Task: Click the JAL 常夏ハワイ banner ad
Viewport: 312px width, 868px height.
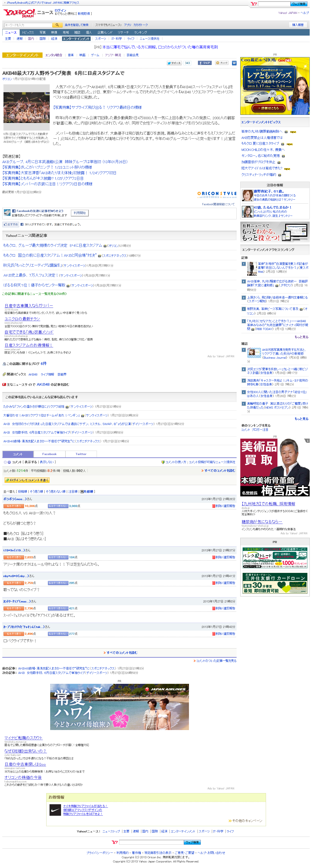Action: [119, 707]
